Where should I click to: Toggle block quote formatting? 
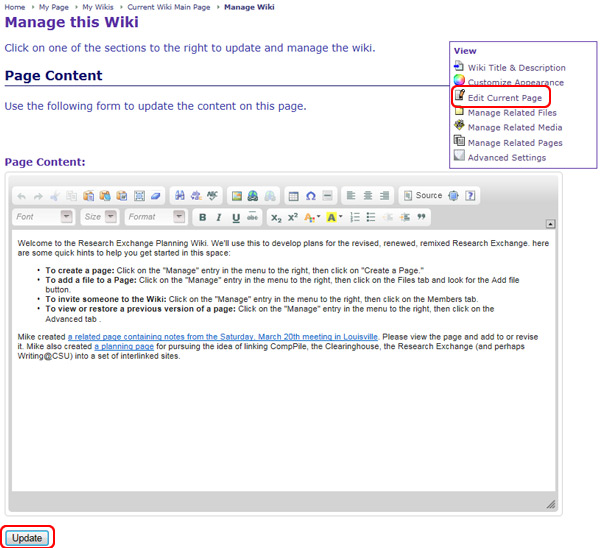[421, 217]
